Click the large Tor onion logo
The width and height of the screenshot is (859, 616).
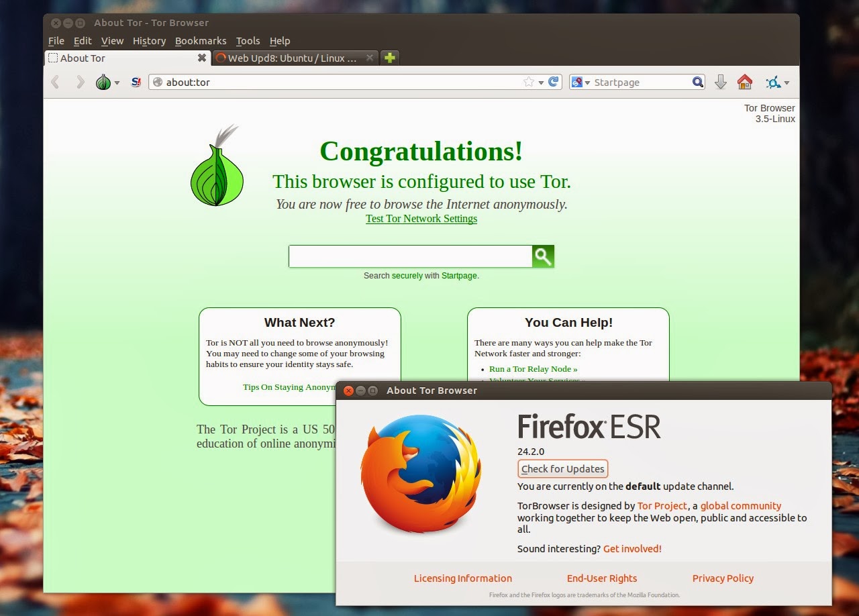(x=216, y=165)
